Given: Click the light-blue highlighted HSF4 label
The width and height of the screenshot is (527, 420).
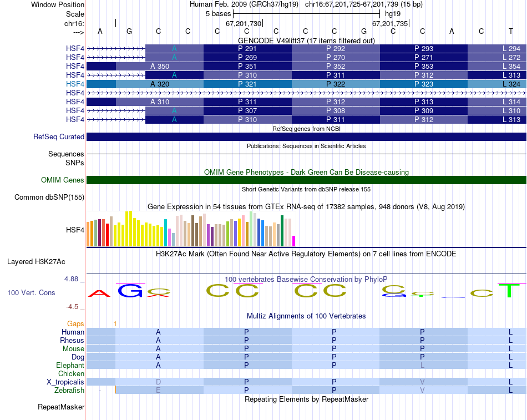Looking at the screenshot, I should tap(75, 84).
